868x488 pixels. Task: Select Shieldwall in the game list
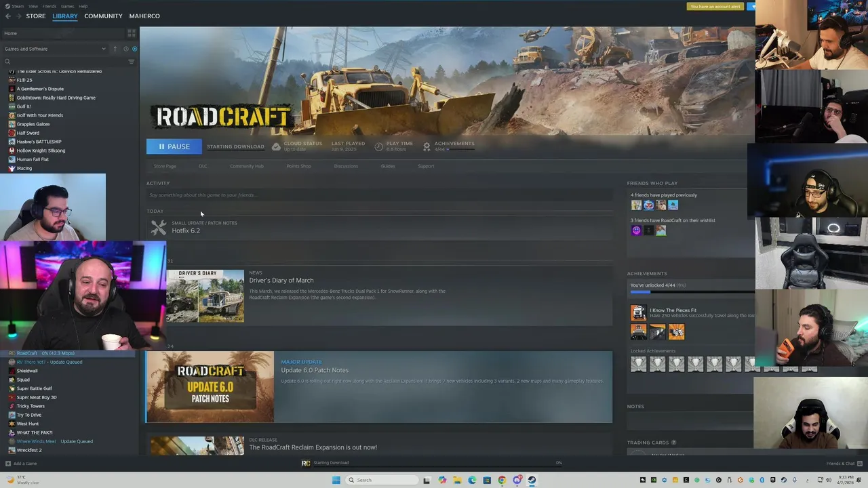(27, 371)
